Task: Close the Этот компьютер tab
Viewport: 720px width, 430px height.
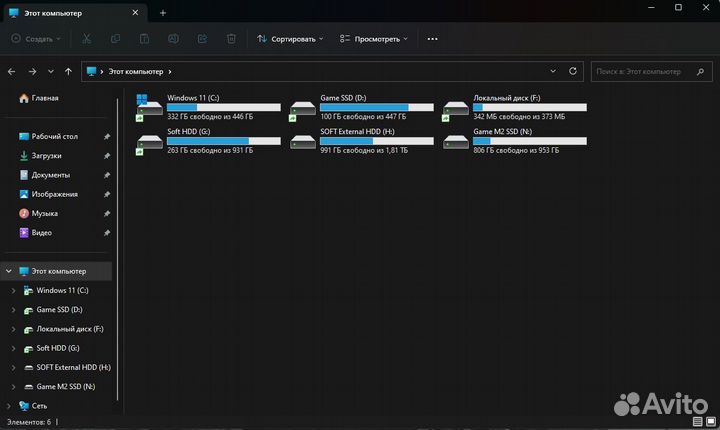Action: (x=135, y=13)
